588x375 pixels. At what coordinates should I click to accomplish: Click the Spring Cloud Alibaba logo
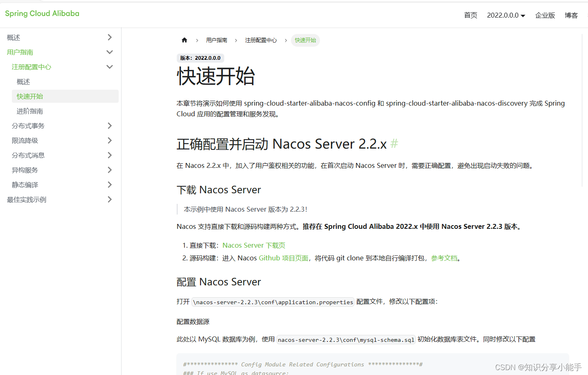pos(42,14)
